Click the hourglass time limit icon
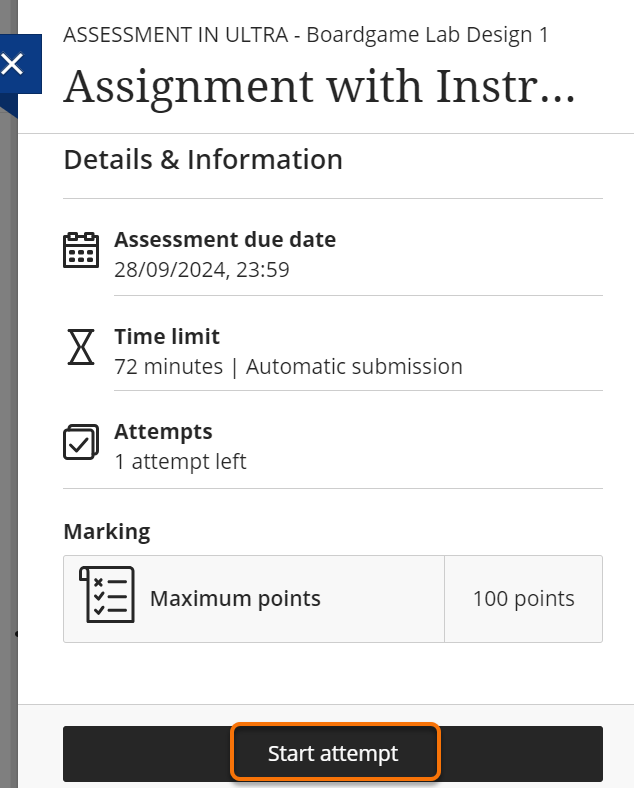 click(81, 346)
